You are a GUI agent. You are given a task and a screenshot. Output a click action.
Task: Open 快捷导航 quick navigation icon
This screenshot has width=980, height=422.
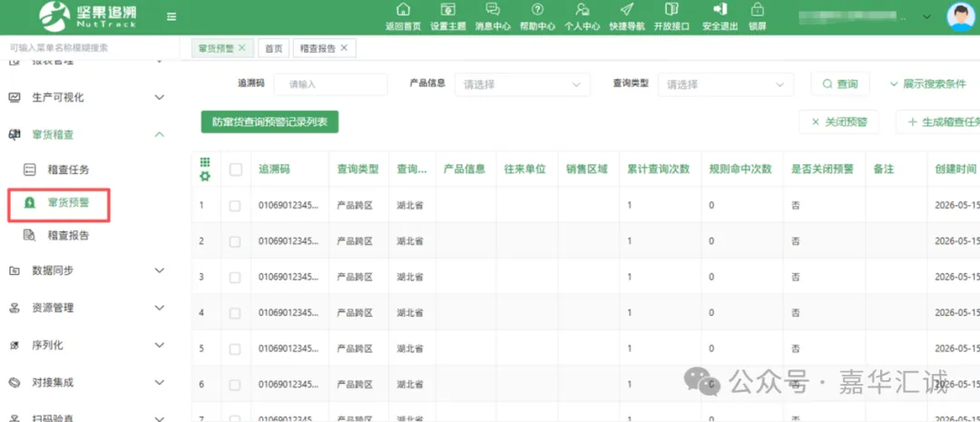click(627, 9)
